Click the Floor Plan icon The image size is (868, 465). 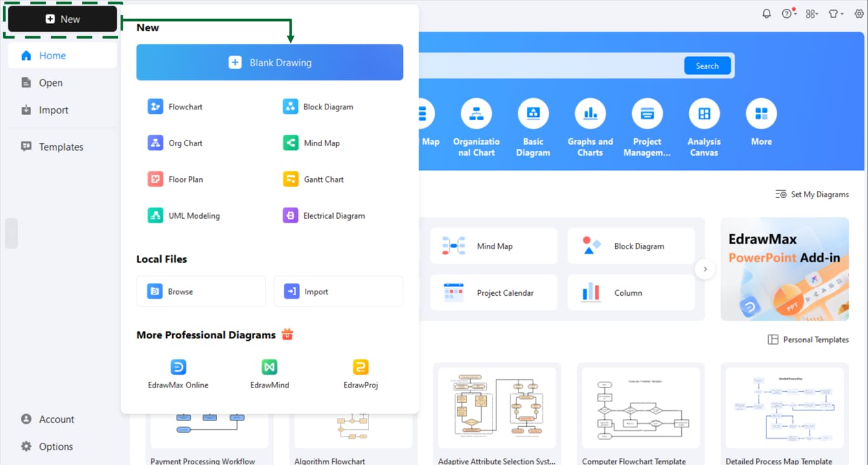point(155,179)
